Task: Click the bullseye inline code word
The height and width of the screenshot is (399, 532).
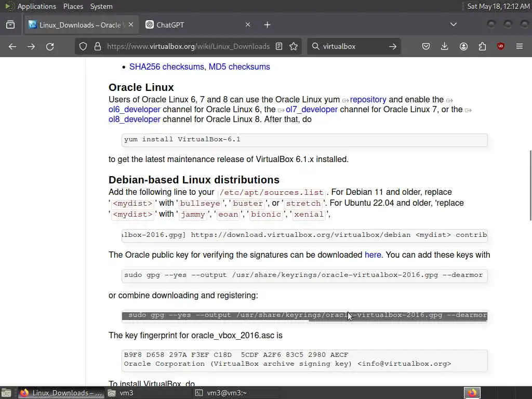Action: tap(200, 204)
